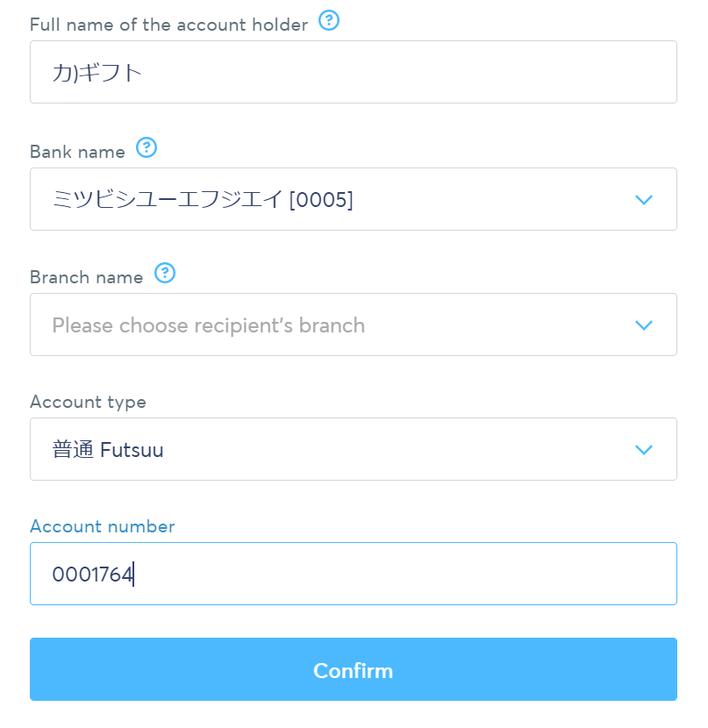Open the Bank name help tooltip icon
This screenshot has height=728, width=708.
(147, 147)
